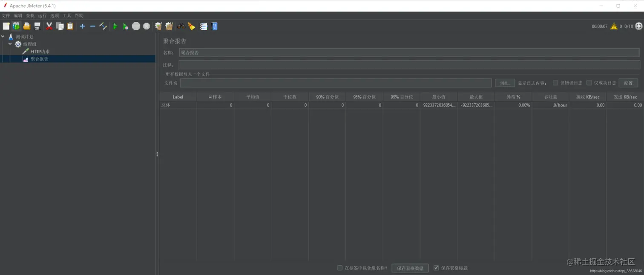The image size is (644, 275).
Task: Click the 保存表格数据 button
Action: pyautogui.click(x=410, y=268)
